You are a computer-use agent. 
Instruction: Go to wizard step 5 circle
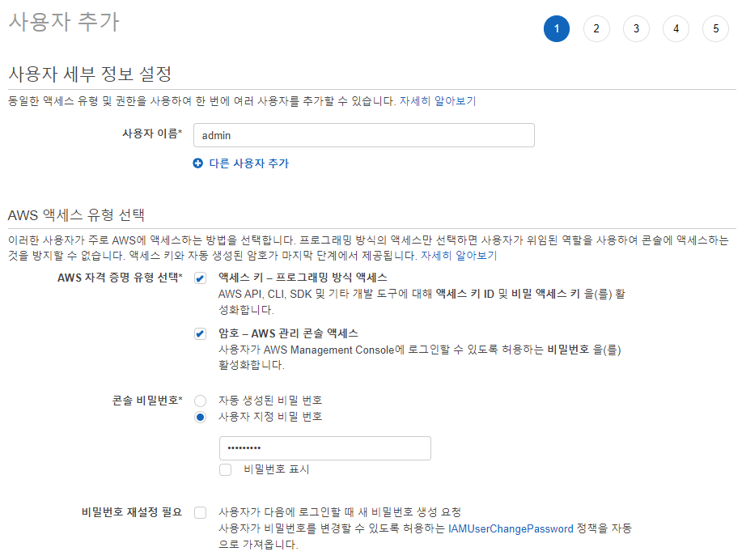click(x=715, y=29)
